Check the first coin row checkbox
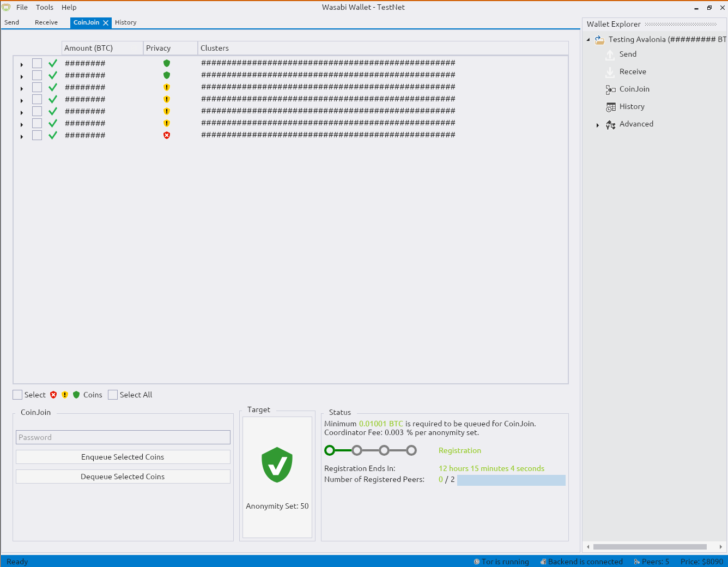Screen dimensions: 728x567 tap(37, 63)
